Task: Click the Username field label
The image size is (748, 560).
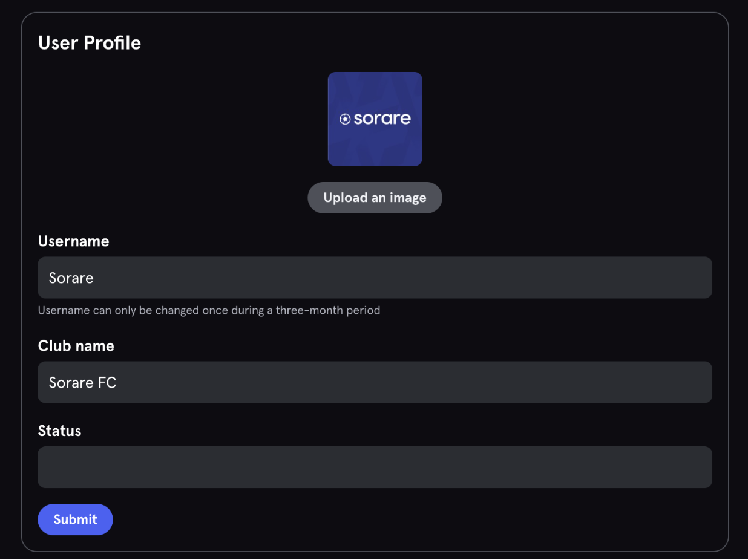Action: (74, 241)
